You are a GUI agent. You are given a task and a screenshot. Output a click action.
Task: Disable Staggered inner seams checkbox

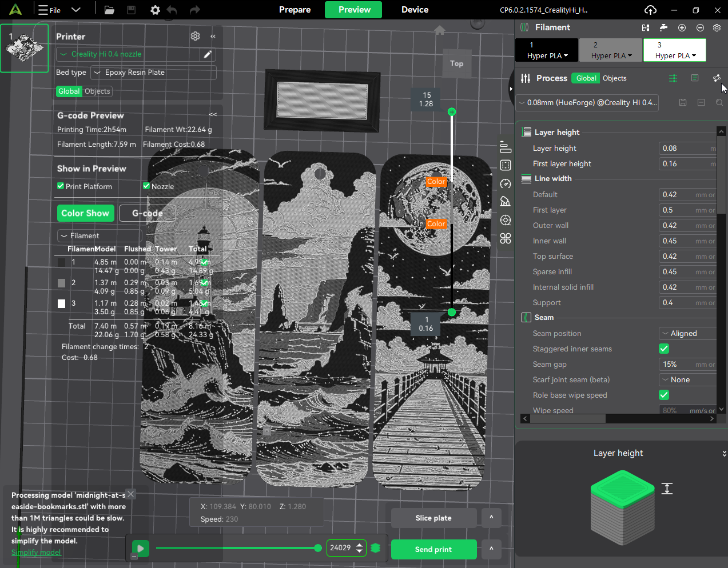[x=664, y=349]
